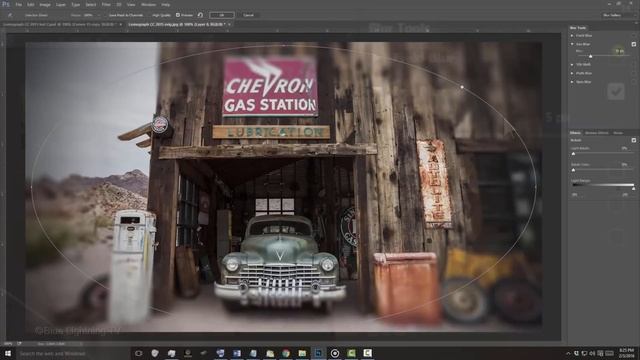640x360 pixels.
Task: Open the system tray clock
Action: point(627,353)
